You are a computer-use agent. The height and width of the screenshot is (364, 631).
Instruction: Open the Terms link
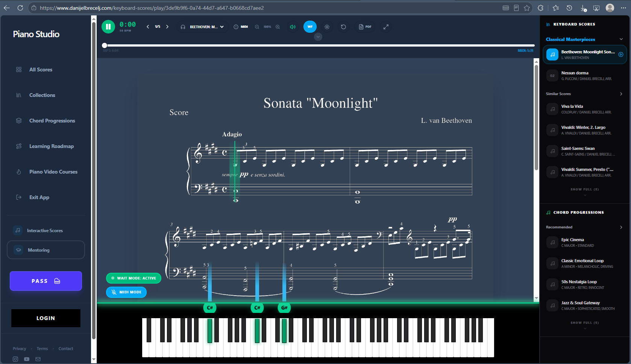pyautogui.click(x=42, y=349)
